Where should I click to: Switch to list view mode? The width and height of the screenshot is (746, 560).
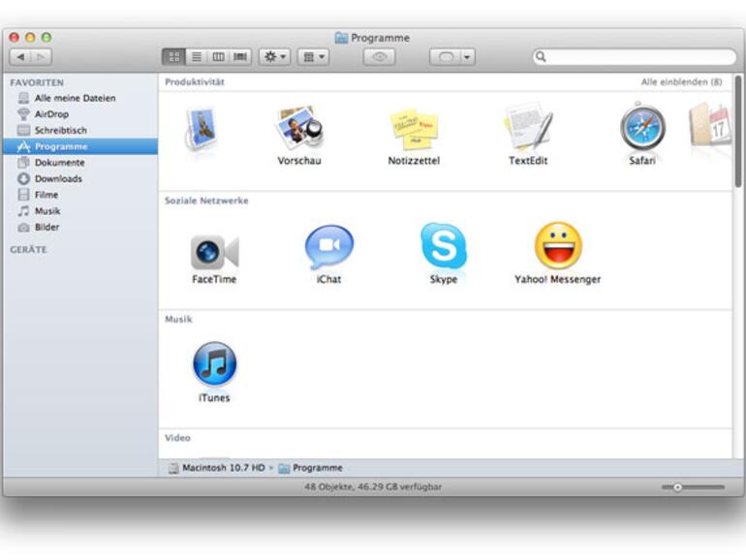tap(197, 57)
